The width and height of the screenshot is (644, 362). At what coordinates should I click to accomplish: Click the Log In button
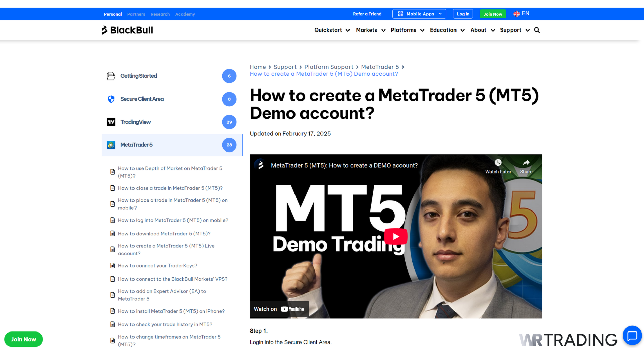pyautogui.click(x=463, y=14)
